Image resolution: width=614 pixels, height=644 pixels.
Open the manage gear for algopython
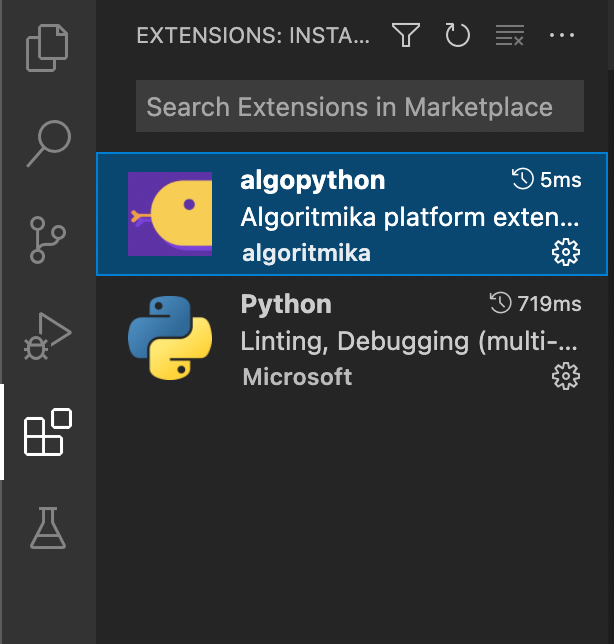tap(566, 253)
